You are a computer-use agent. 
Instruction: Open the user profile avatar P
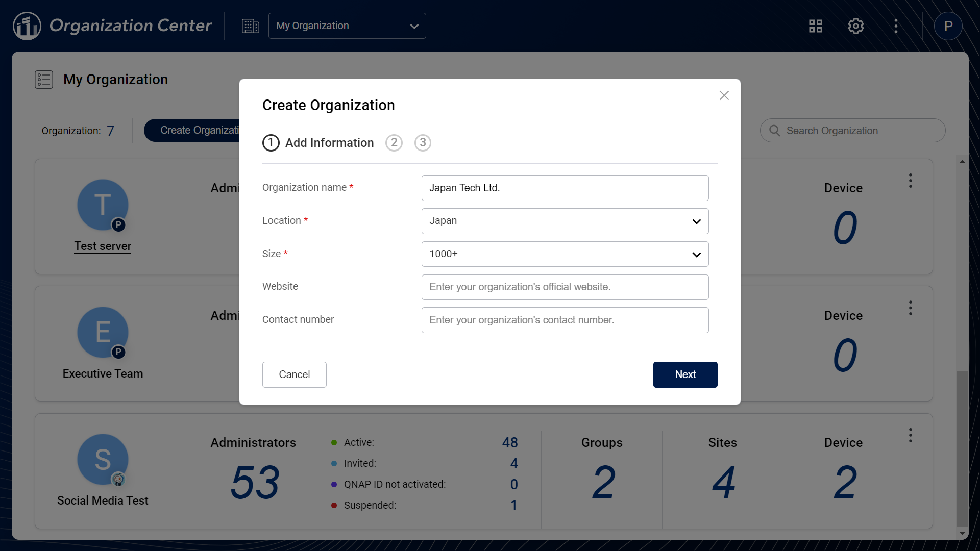(x=948, y=26)
